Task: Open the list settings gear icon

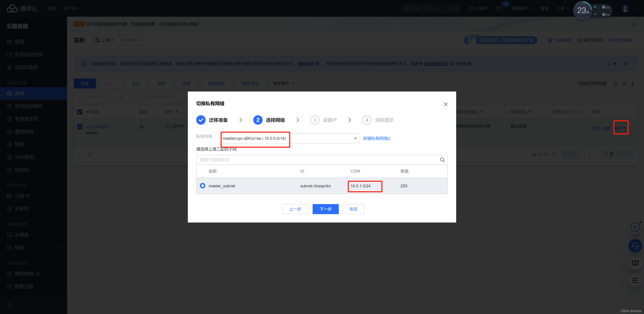Action: click(x=624, y=83)
